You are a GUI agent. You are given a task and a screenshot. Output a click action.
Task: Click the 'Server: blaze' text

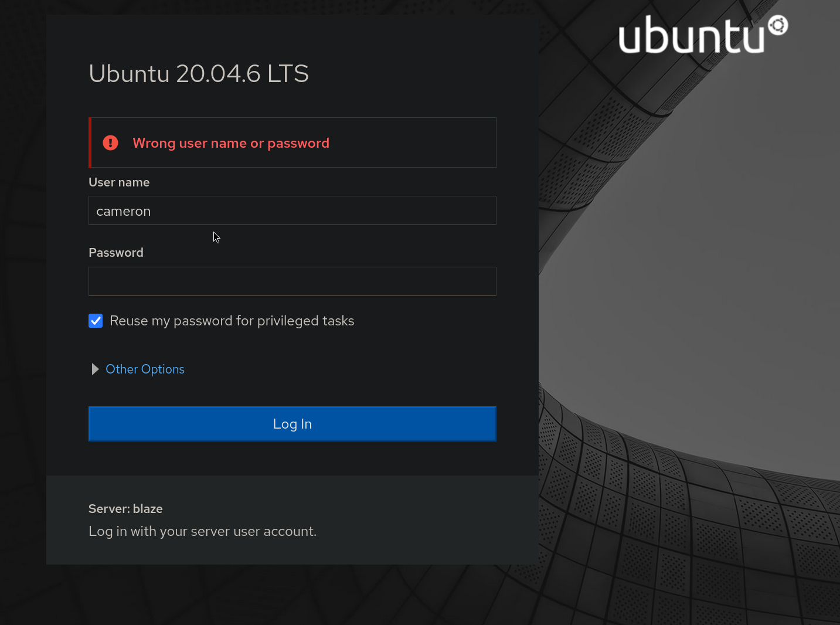(125, 509)
